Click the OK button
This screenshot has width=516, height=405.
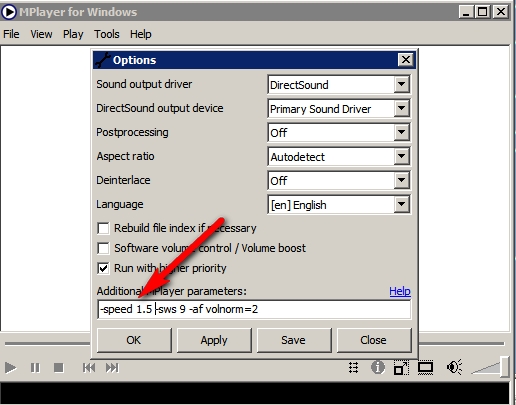coord(134,340)
